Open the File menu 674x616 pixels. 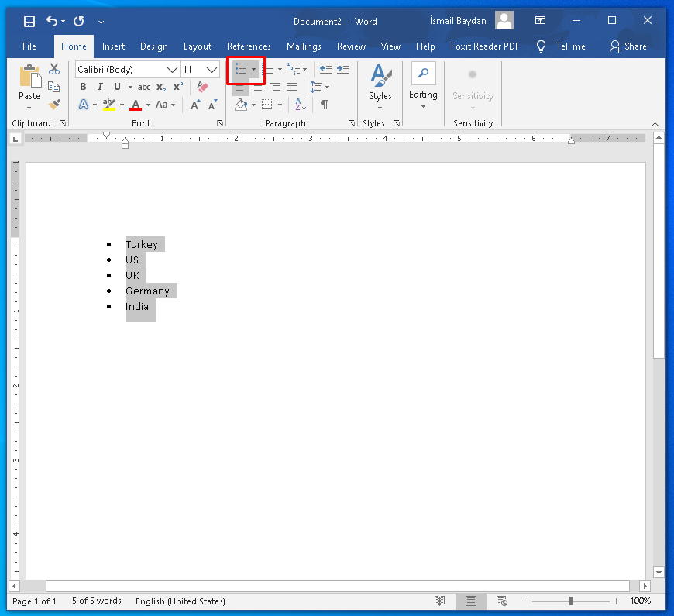pos(29,46)
